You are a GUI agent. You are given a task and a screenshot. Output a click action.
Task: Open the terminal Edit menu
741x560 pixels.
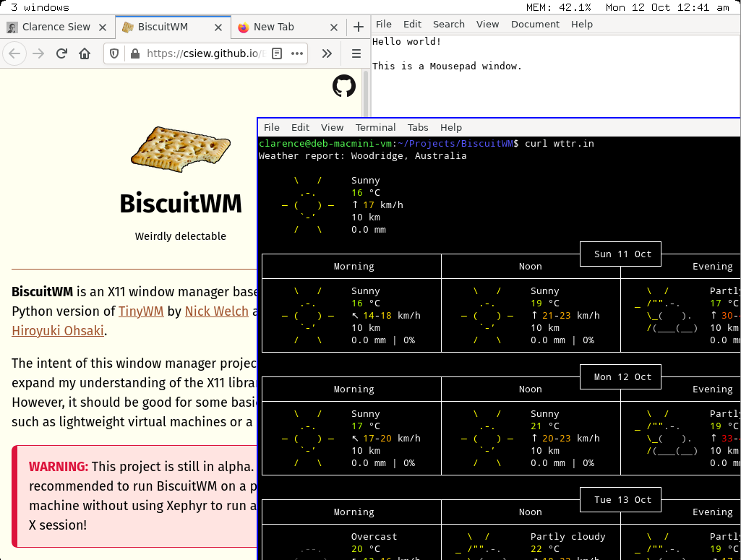(x=300, y=127)
